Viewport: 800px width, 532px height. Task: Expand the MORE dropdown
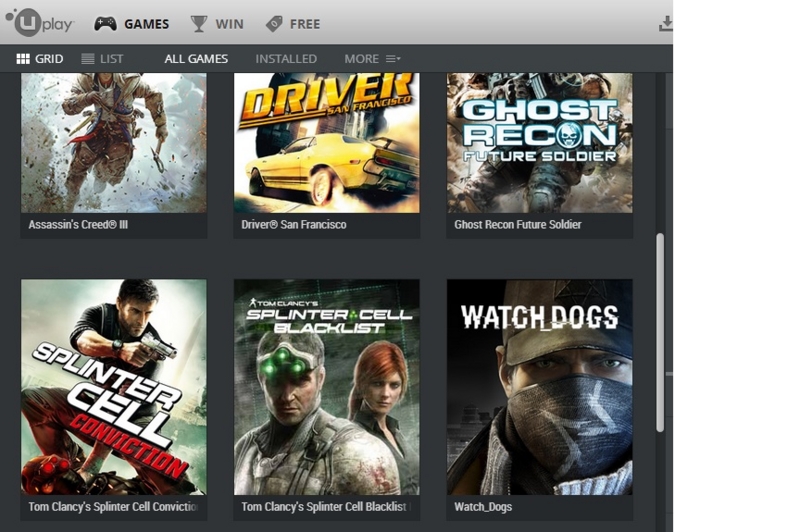click(x=372, y=59)
